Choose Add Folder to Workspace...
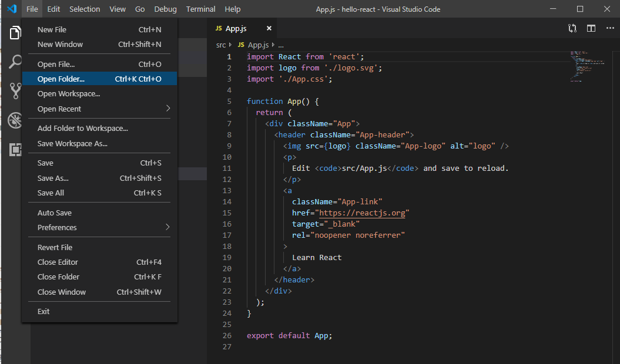Screen dimensions: 620x364 click(99, 129)
